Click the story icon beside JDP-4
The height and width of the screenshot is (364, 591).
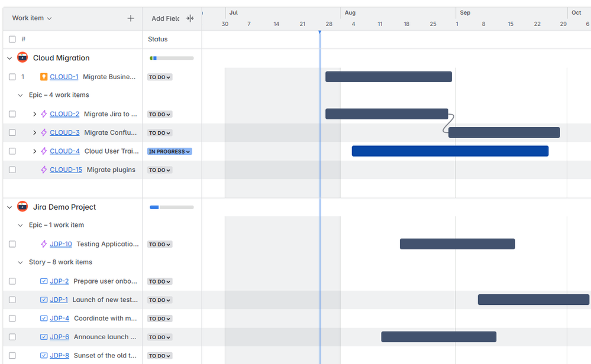[x=44, y=318]
